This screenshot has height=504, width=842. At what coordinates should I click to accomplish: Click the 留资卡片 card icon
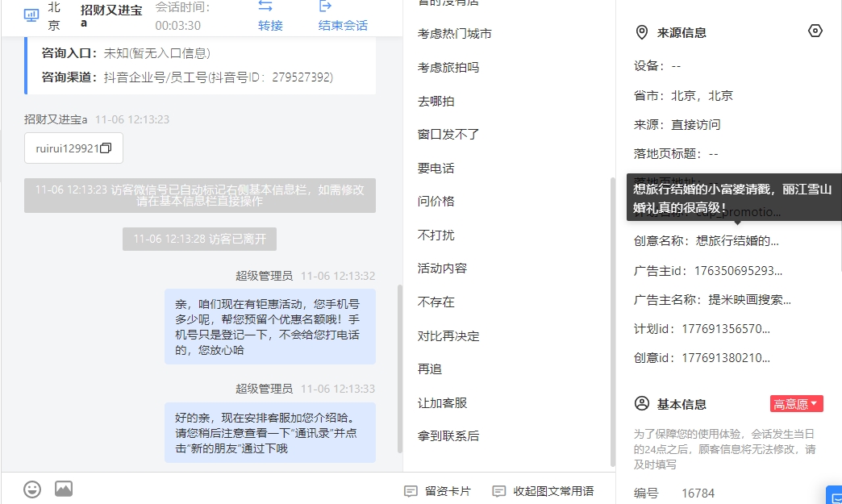click(411, 491)
